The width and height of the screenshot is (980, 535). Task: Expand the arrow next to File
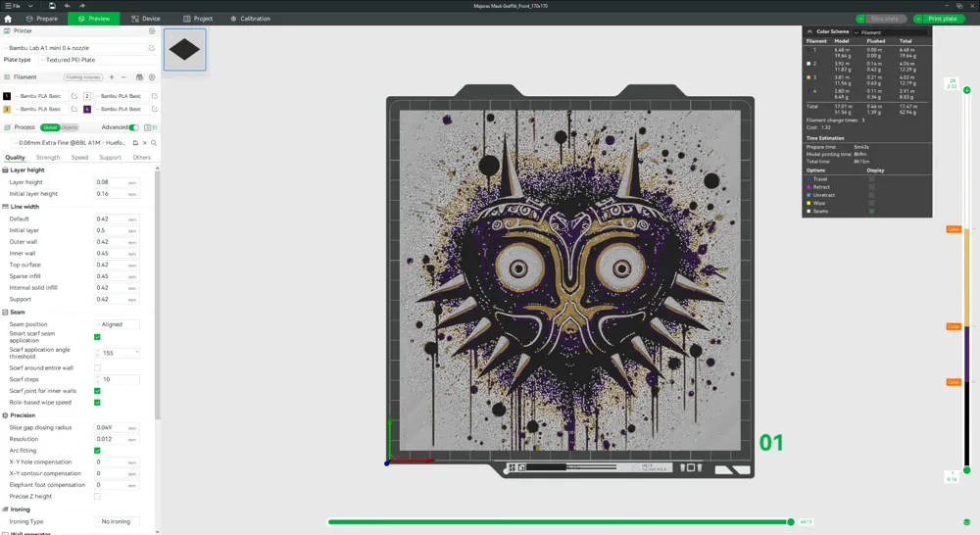click(30, 6)
